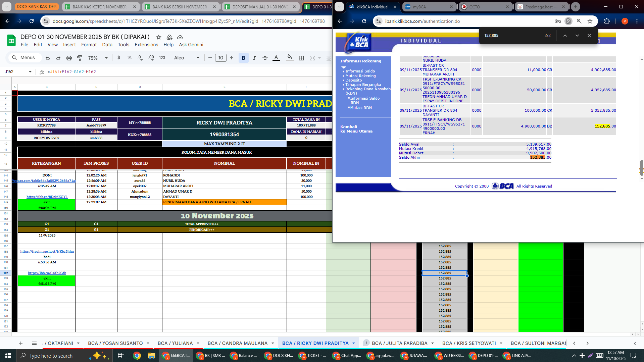Click the redo icon in Sheets toolbar

(x=58, y=58)
